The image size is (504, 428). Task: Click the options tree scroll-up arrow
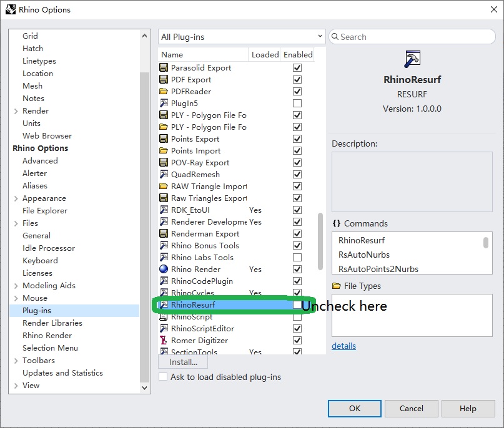point(145,36)
